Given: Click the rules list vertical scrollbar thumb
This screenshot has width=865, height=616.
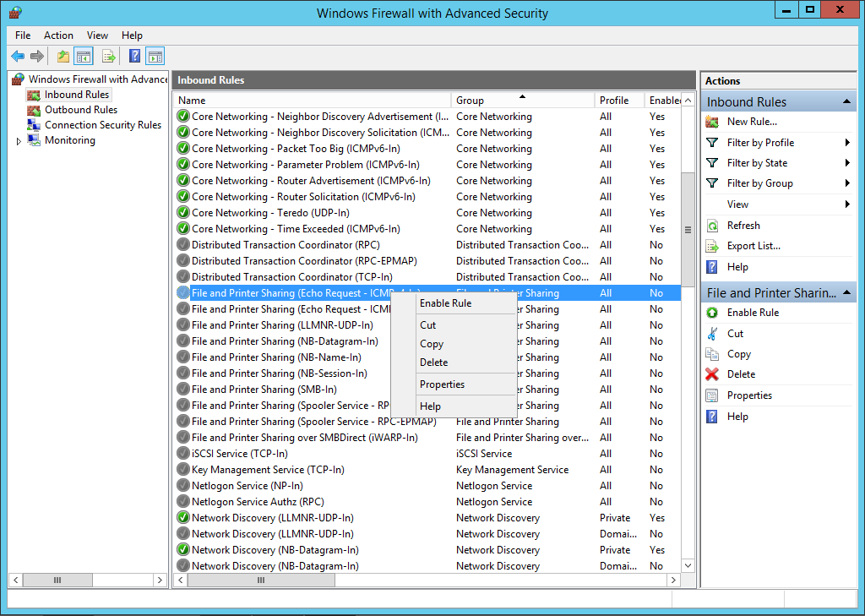Looking at the screenshot, I should 688,230.
